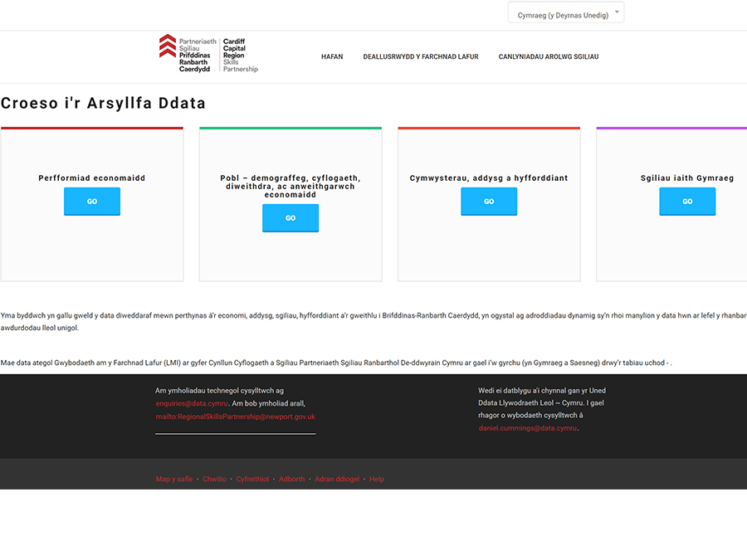The image size is (747, 560).
Task: Select the Pobl – demograffeg card title
Action: 290,186
